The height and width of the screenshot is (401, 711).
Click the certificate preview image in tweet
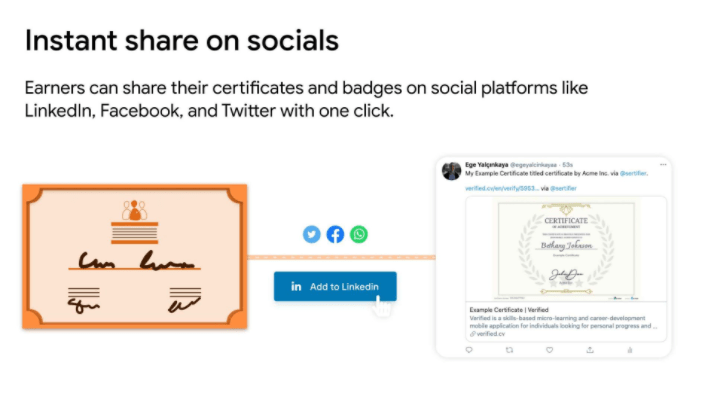click(566, 248)
